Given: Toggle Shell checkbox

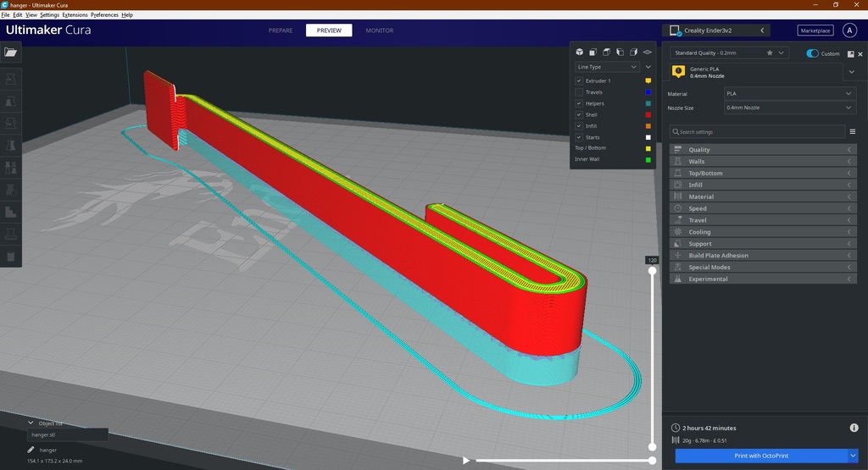Looking at the screenshot, I should [x=579, y=115].
